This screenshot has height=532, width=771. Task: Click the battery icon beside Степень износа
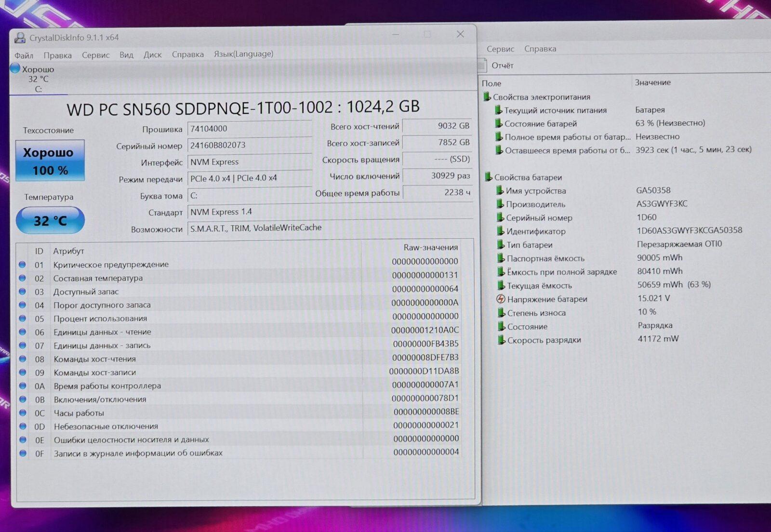(x=501, y=313)
